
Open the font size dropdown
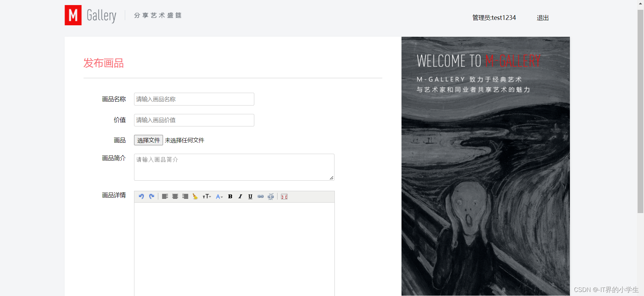pyautogui.click(x=207, y=197)
